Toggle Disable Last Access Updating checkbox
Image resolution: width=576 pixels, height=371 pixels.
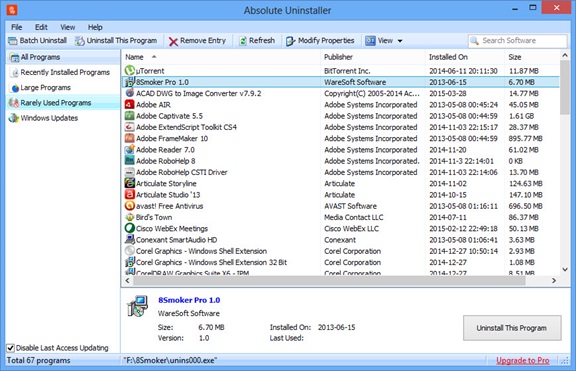pos(11,347)
